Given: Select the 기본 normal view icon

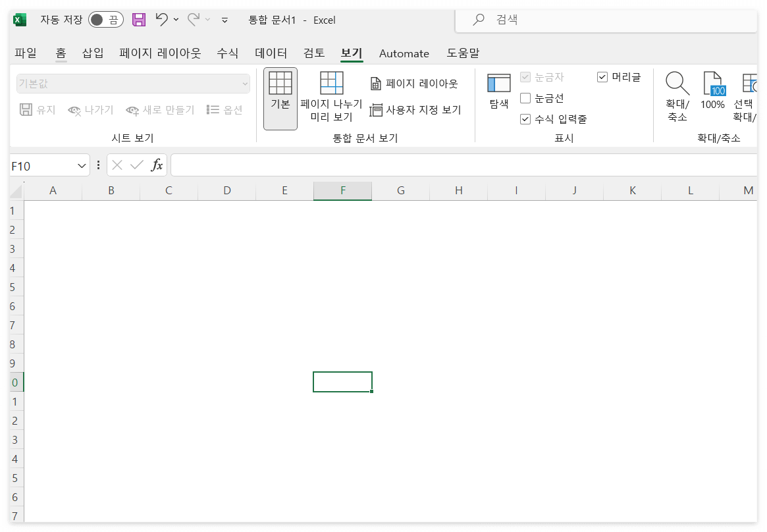Looking at the screenshot, I should (280, 99).
